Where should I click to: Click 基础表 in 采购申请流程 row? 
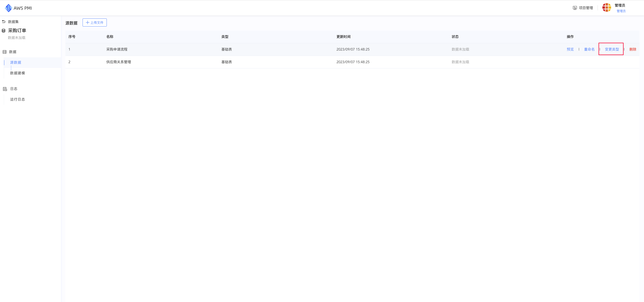pyautogui.click(x=227, y=49)
